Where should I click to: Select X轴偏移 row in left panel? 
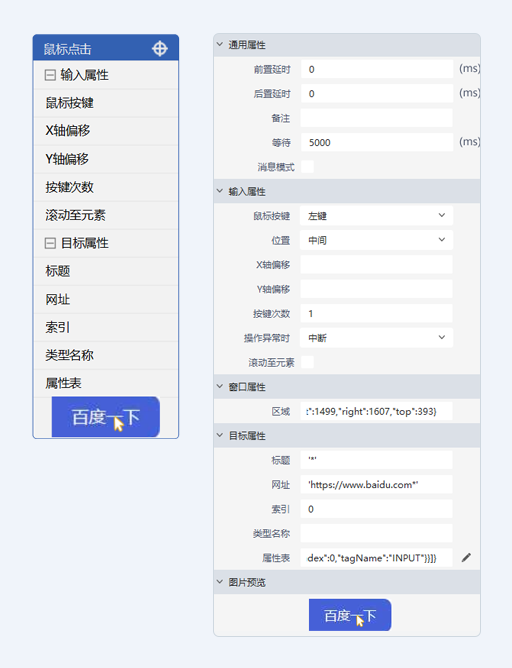click(106, 131)
